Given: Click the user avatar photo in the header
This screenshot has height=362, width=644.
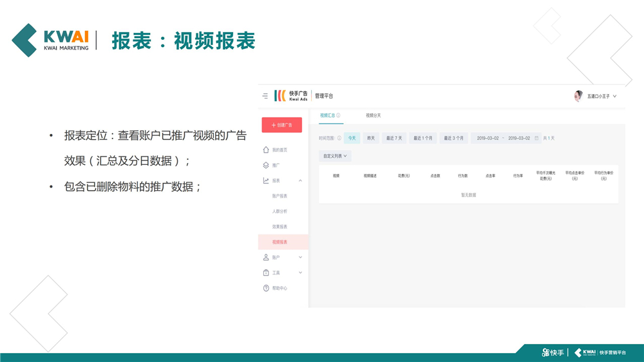Looking at the screenshot, I should point(578,96).
